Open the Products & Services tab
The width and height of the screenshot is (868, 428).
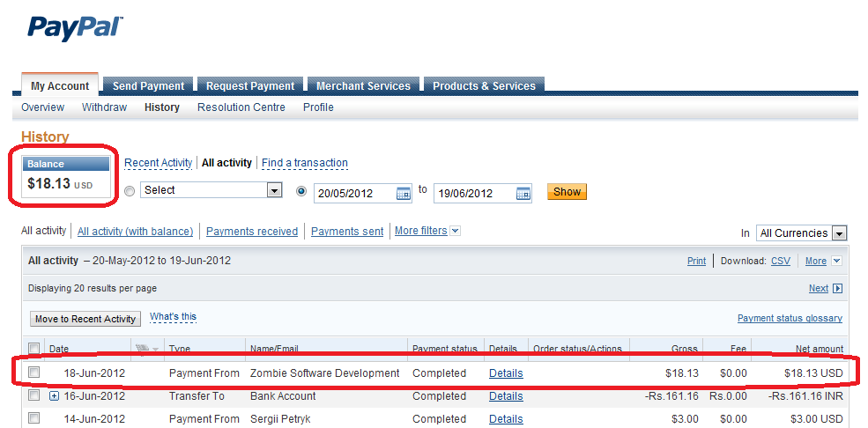[x=484, y=85]
